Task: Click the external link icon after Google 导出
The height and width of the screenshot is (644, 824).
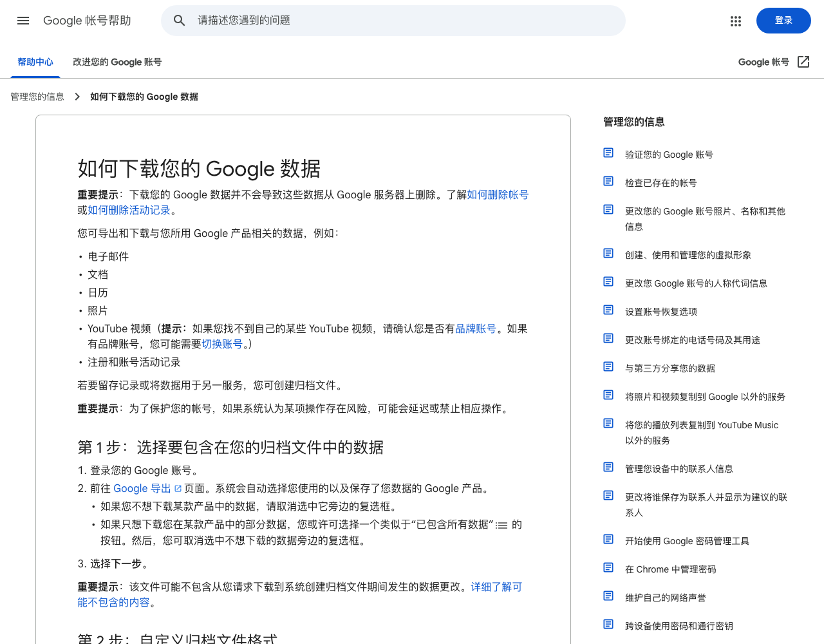Action: coord(178,489)
